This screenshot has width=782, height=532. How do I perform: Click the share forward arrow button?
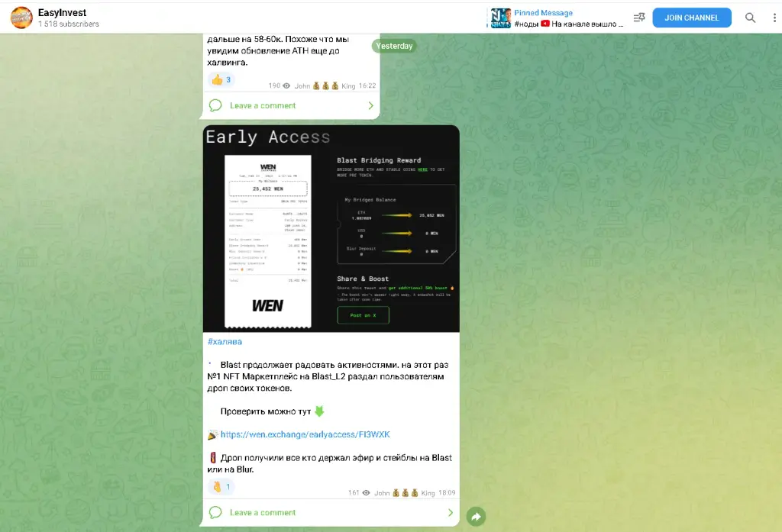click(476, 517)
